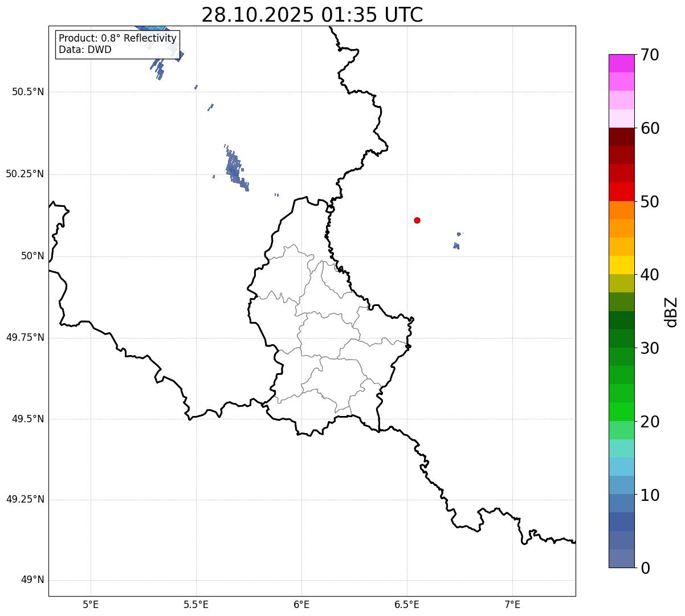Viewport: 685px width, 616px height.
Task: Click the 49.75°N latitude label
Action: [x=25, y=337]
